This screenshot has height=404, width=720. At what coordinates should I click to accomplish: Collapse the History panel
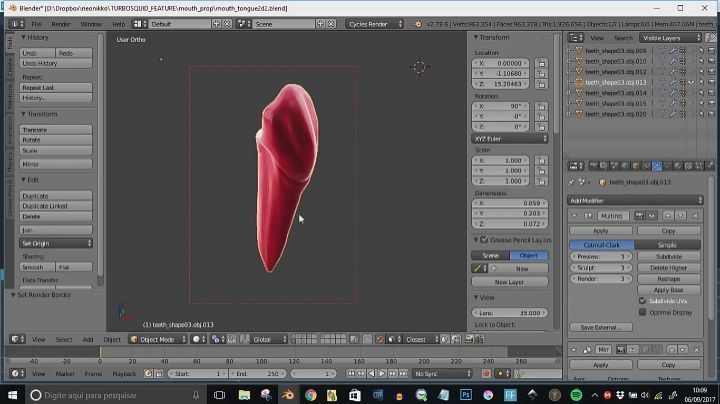tap(23, 37)
